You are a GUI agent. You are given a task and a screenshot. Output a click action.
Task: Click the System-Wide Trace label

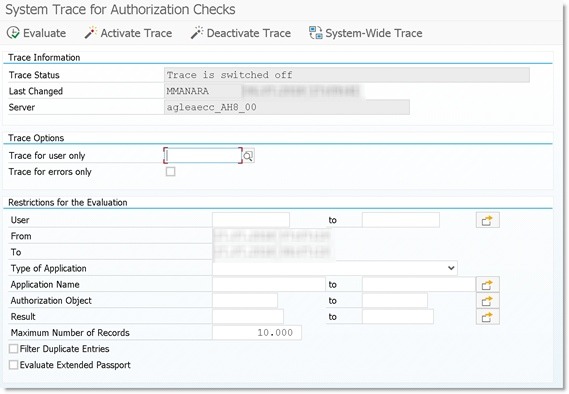point(374,33)
